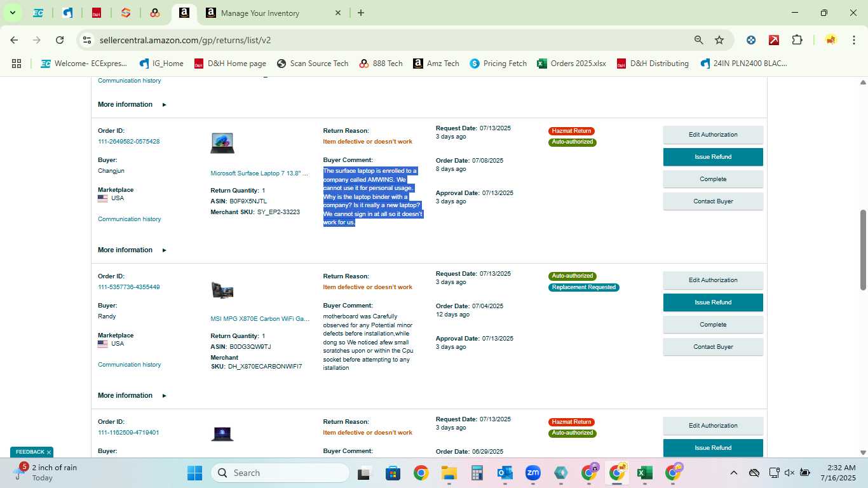
Task: Open the Pricing Fetch bookmark
Action: point(498,64)
